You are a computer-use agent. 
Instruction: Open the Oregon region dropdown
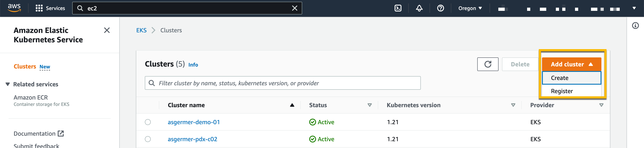point(470,8)
